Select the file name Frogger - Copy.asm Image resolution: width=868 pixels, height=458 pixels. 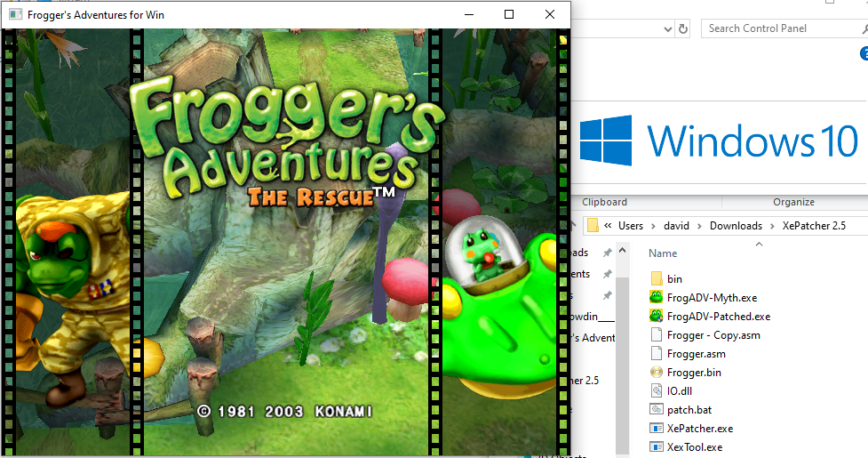pos(713,335)
